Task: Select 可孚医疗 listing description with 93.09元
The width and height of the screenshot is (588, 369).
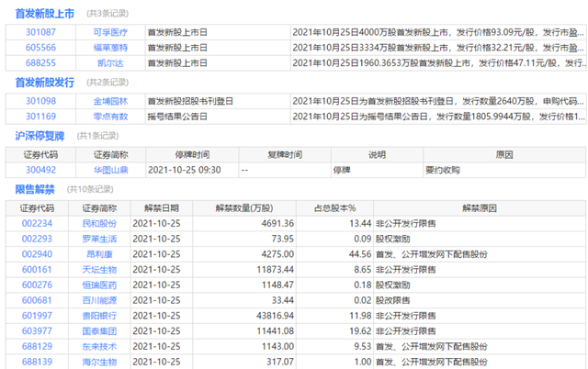Action: click(x=438, y=33)
